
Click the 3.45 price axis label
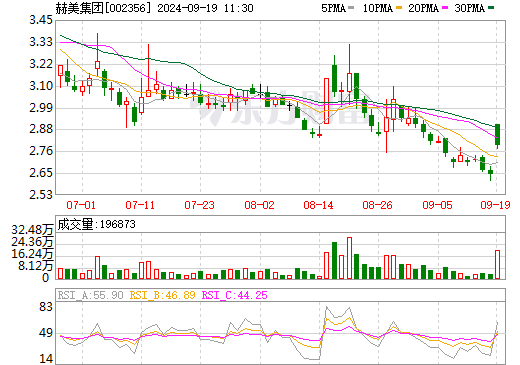41,20
